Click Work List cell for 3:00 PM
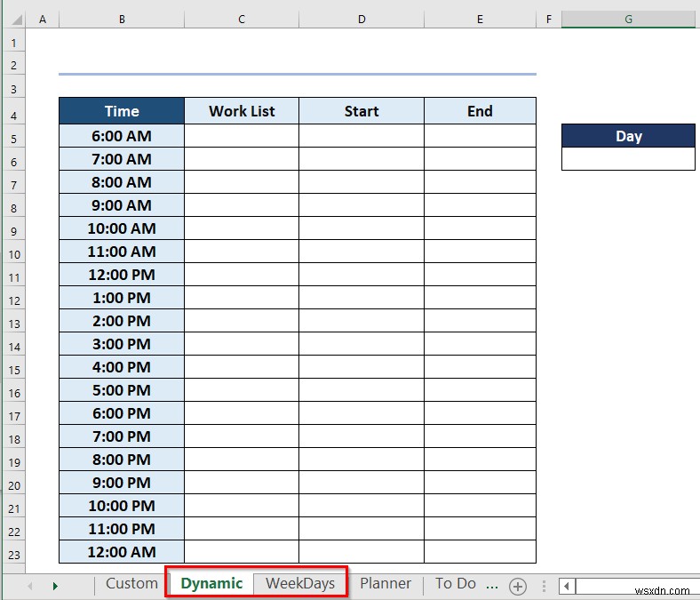 point(242,344)
